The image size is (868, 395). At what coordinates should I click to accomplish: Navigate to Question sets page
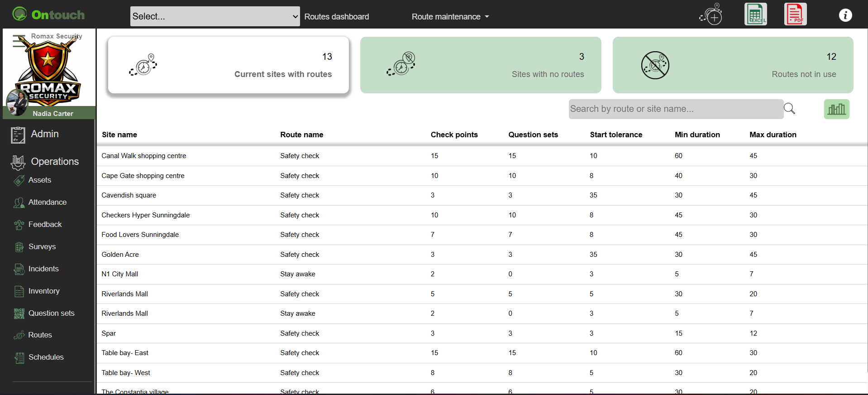51,313
